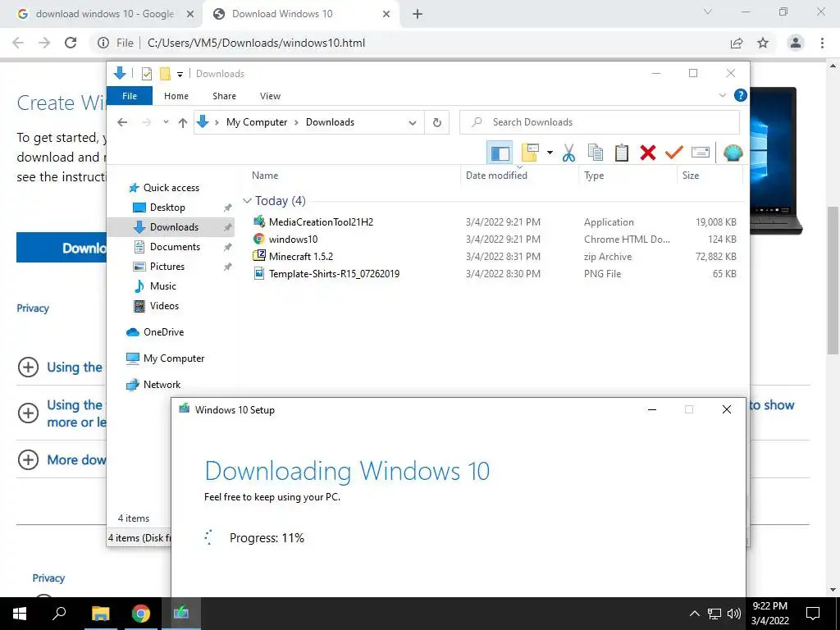Viewport: 840px width, 630px height.
Task: Open the new folder dropdown arrow
Action: 550,153
